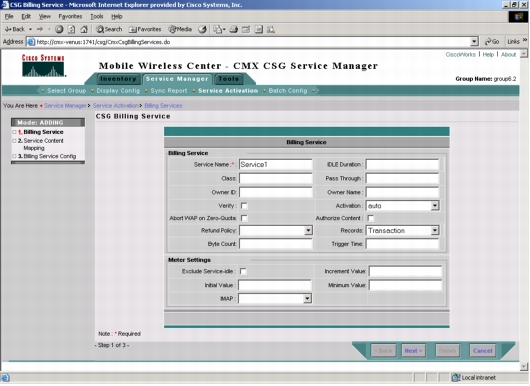Open the View menu
This screenshot has height=386, width=530.
tap(45, 17)
